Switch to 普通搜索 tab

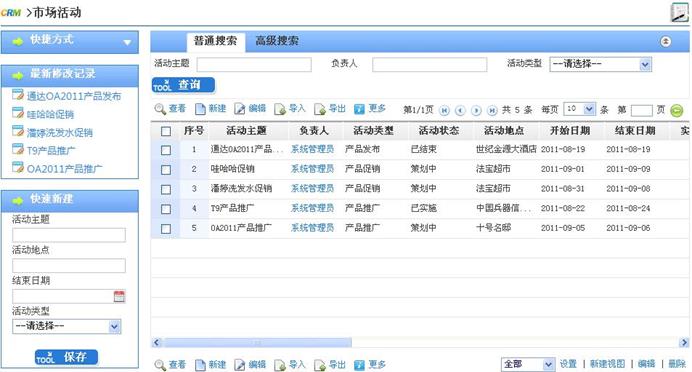click(215, 41)
